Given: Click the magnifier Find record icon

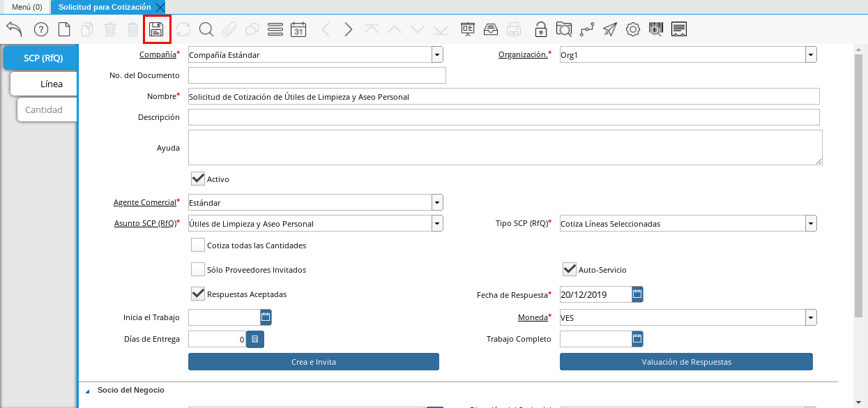Looking at the screenshot, I should [x=206, y=29].
